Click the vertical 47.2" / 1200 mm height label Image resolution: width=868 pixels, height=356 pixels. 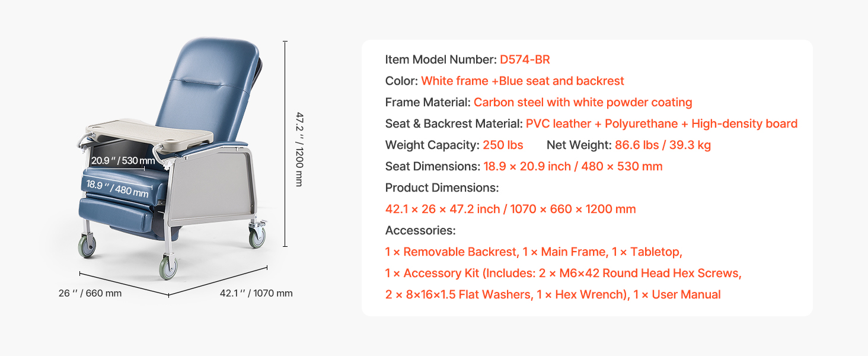[x=300, y=149]
